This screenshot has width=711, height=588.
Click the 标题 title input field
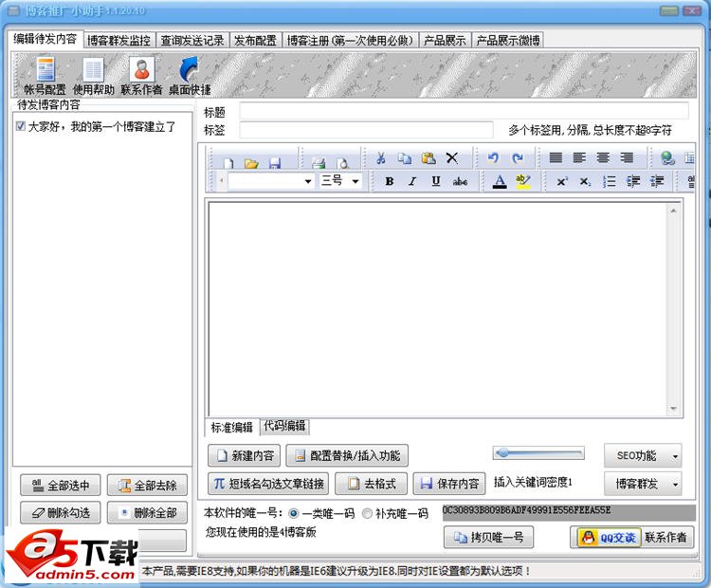click(x=464, y=111)
